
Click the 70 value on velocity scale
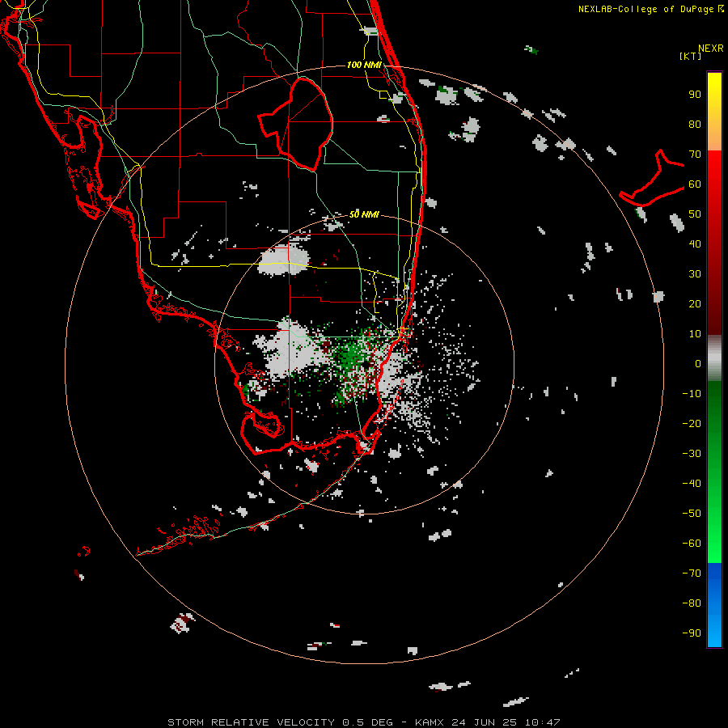[x=695, y=154]
